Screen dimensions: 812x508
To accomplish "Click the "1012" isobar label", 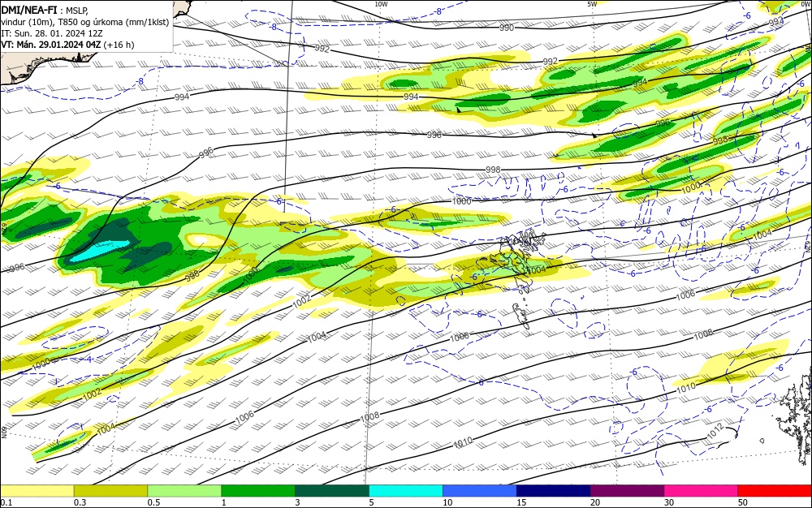I will [x=715, y=432].
